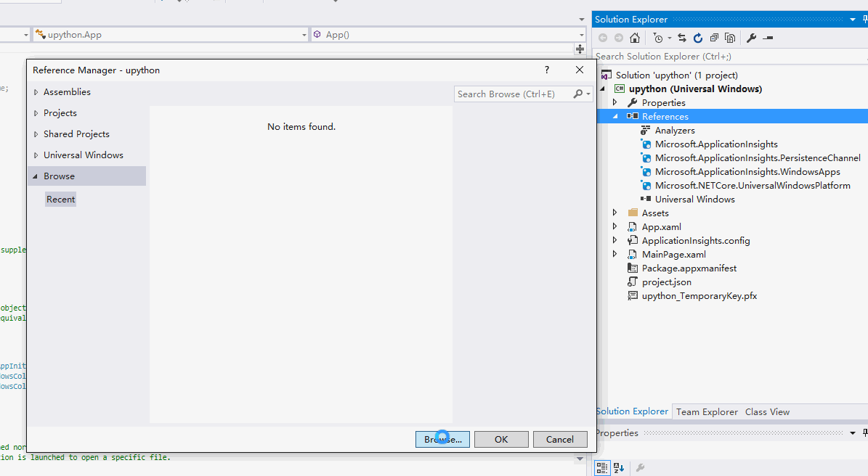Image resolution: width=868 pixels, height=476 pixels.
Task: Click Alphabetical sort icon in Properties panel
Action: click(x=619, y=468)
